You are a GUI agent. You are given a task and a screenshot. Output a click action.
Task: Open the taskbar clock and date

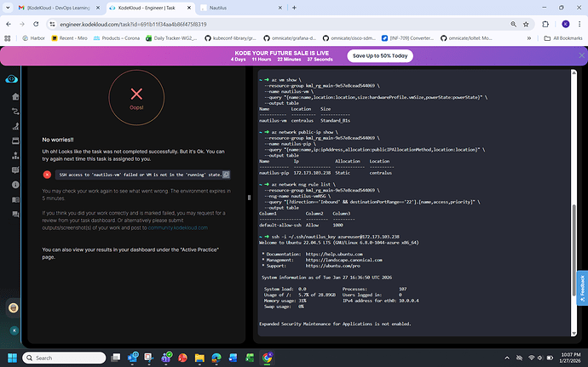click(x=570, y=358)
